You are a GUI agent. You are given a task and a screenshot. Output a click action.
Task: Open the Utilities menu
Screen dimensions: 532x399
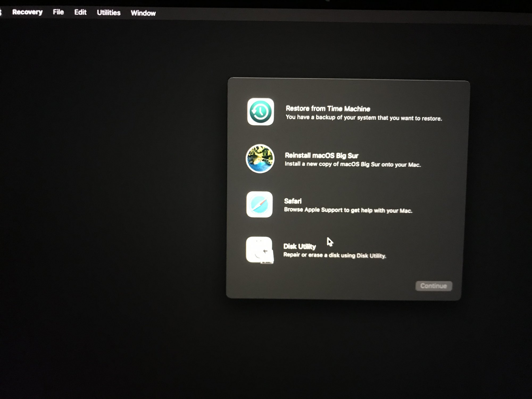(109, 13)
